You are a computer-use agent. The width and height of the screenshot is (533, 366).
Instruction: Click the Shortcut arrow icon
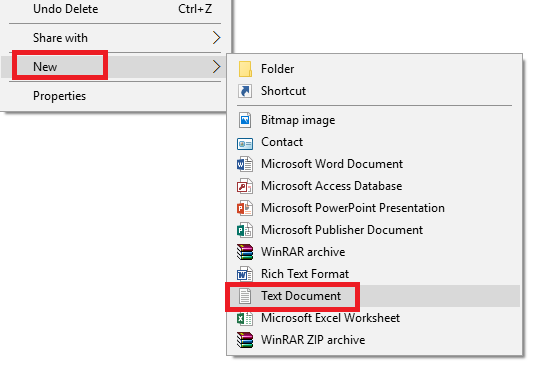245,91
